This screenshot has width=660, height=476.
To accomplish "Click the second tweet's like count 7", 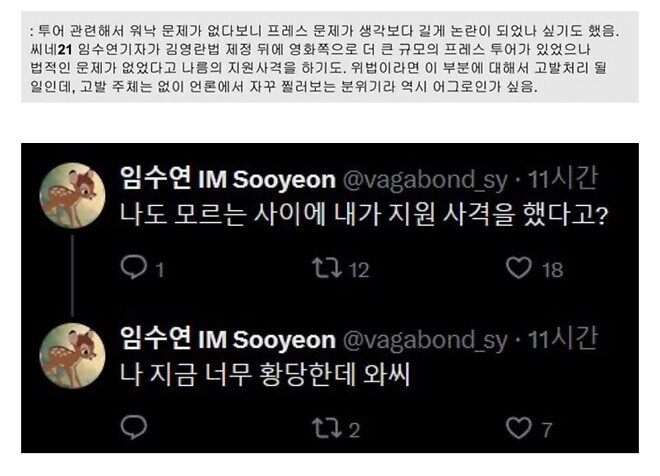I will (546, 430).
